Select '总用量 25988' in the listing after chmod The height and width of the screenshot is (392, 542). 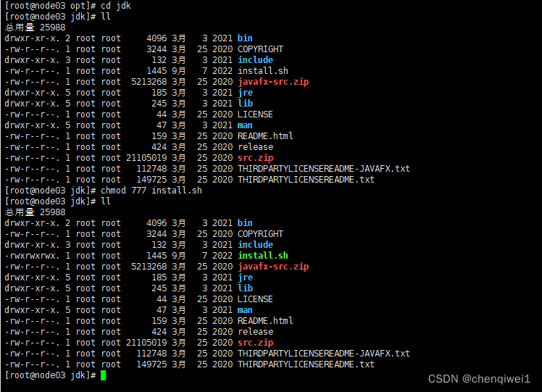point(35,212)
